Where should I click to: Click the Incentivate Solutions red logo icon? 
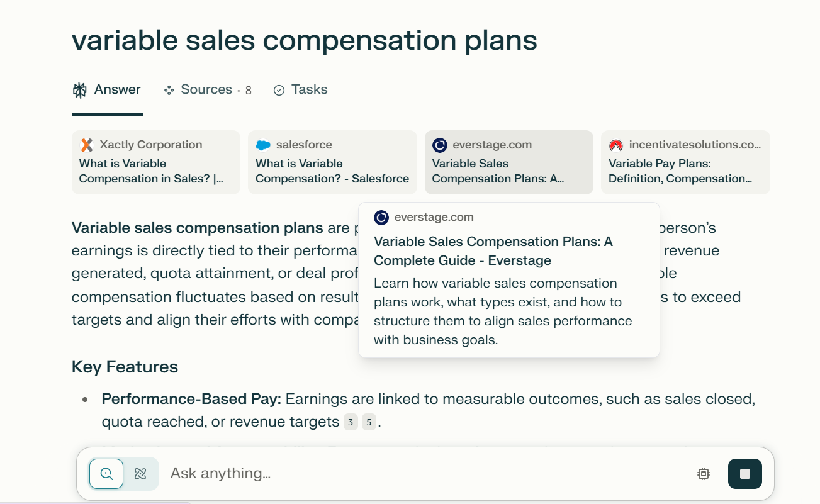tap(616, 145)
